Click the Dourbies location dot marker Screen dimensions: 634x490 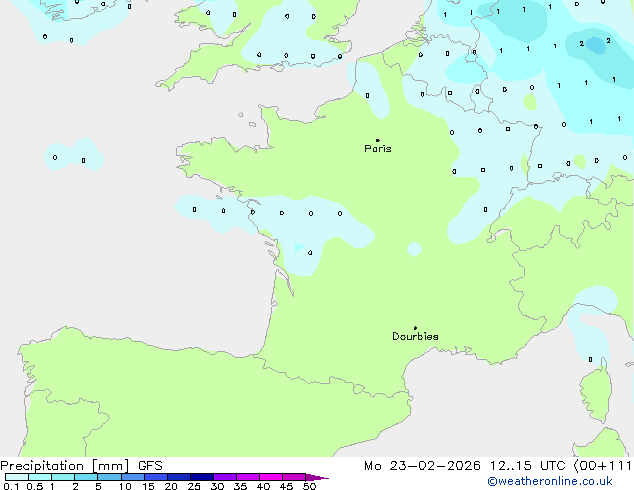click(x=415, y=328)
